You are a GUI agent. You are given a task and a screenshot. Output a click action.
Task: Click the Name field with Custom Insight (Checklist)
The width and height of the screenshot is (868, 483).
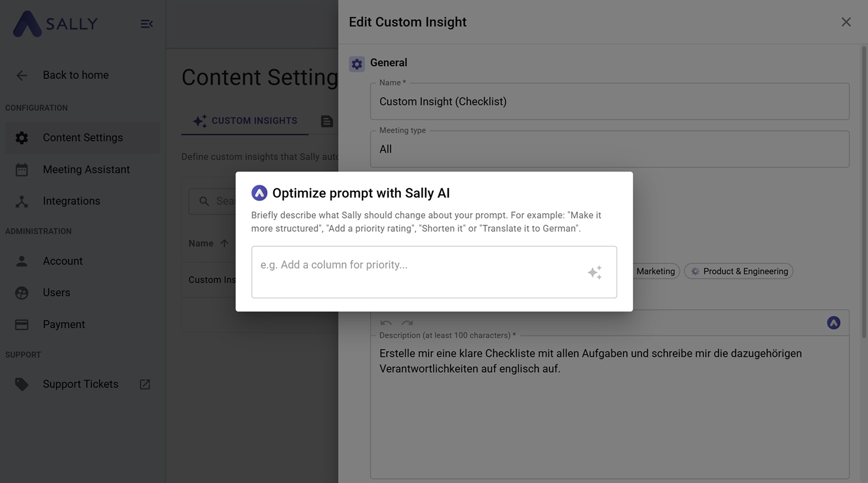[x=609, y=102]
